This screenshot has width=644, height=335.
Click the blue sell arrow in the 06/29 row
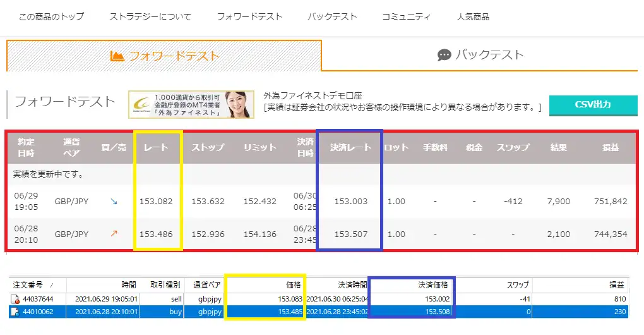point(114,202)
